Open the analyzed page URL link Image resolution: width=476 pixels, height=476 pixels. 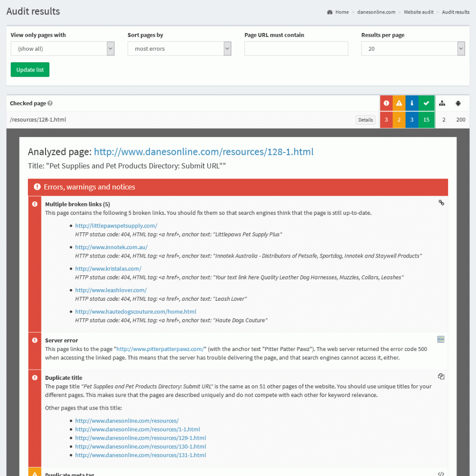coord(204,152)
